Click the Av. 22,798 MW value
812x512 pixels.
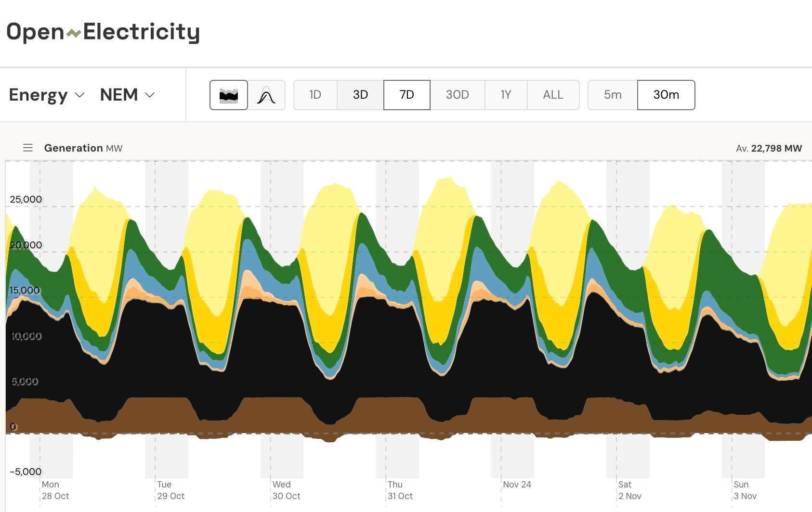(x=769, y=149)
